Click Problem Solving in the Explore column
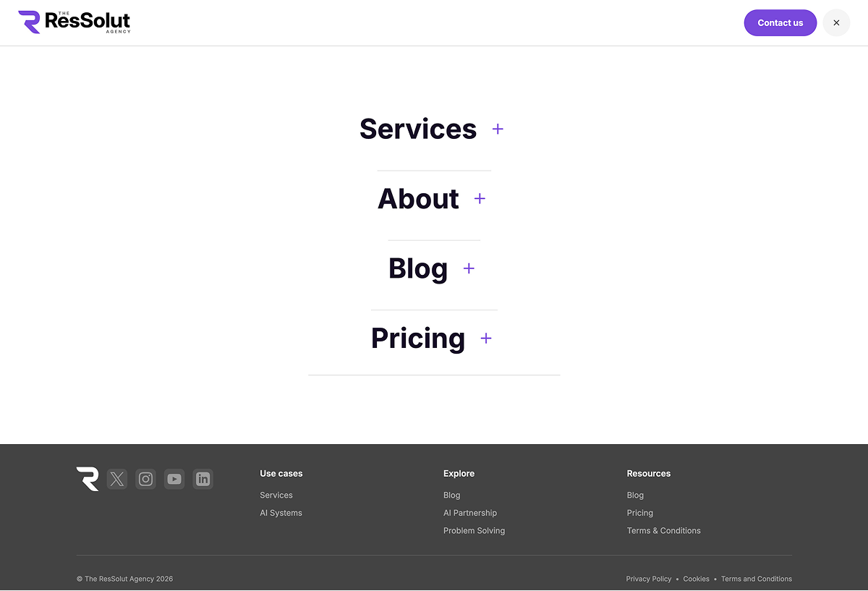This screenshot has width=868, height=591. coord(474,530)
